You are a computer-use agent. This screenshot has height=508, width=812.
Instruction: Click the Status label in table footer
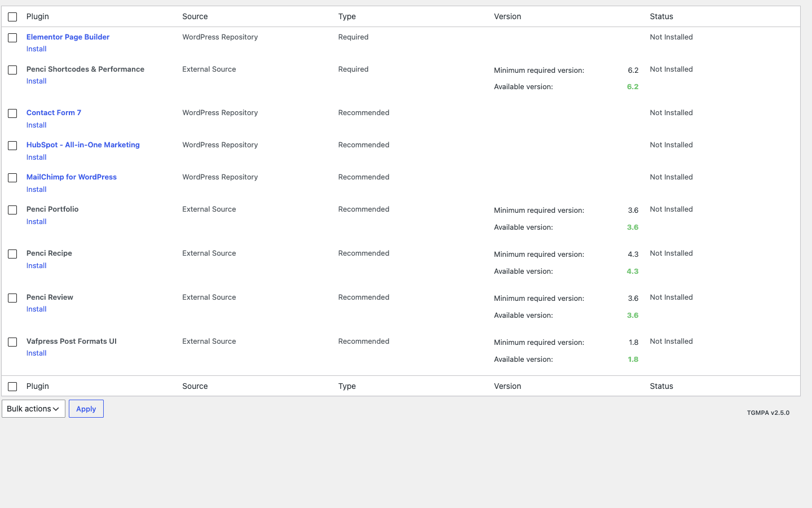point(661,386)
